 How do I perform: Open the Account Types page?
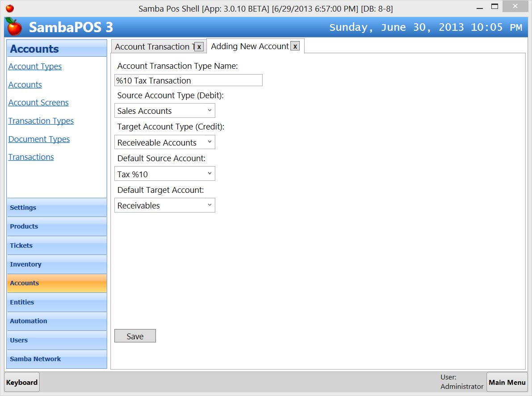tap(35, 66)
